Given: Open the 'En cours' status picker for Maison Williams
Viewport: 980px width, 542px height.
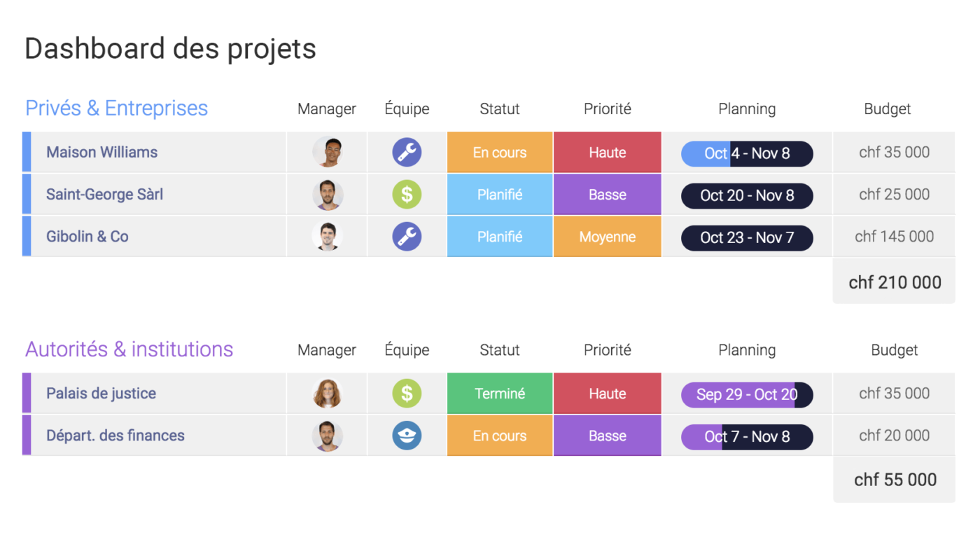Looking at the screenshot, I should [500, 152].
